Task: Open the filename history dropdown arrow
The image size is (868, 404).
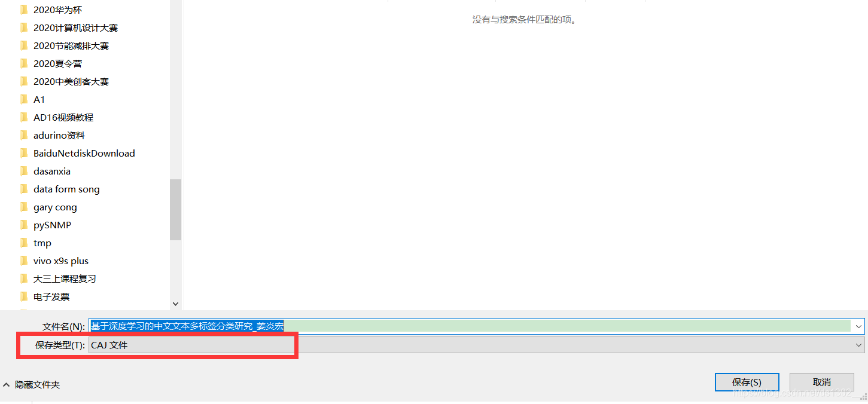Action: click(859, 326)
